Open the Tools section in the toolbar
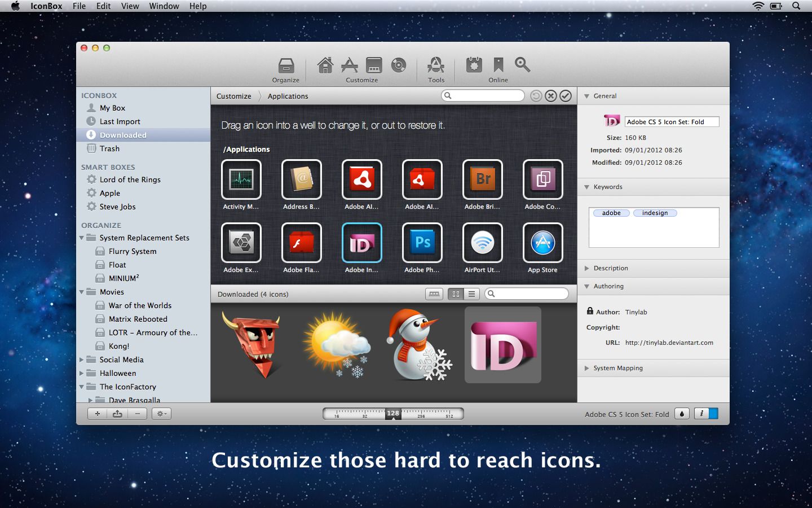 click(435, 65)
